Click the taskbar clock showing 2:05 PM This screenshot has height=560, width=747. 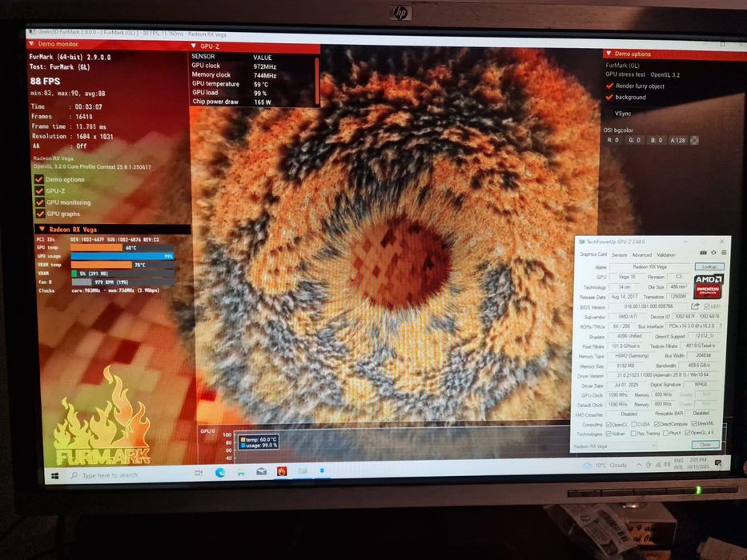click(x=698, y=463)
